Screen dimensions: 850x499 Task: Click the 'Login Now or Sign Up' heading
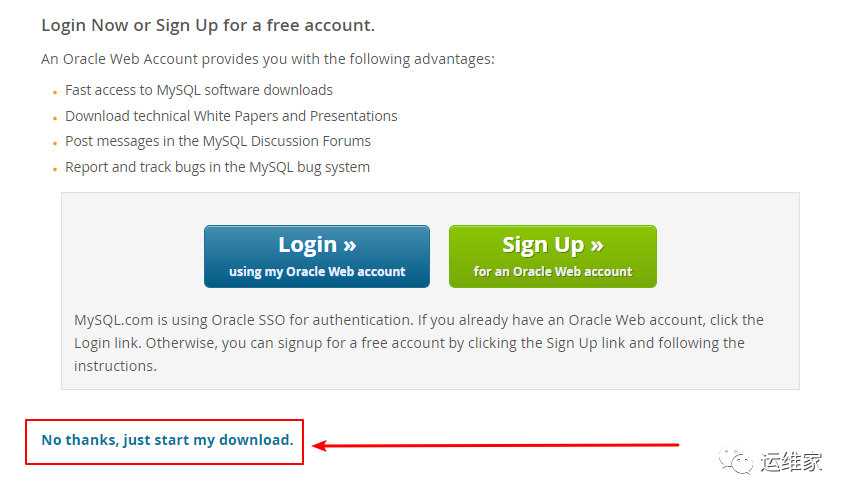208,25
